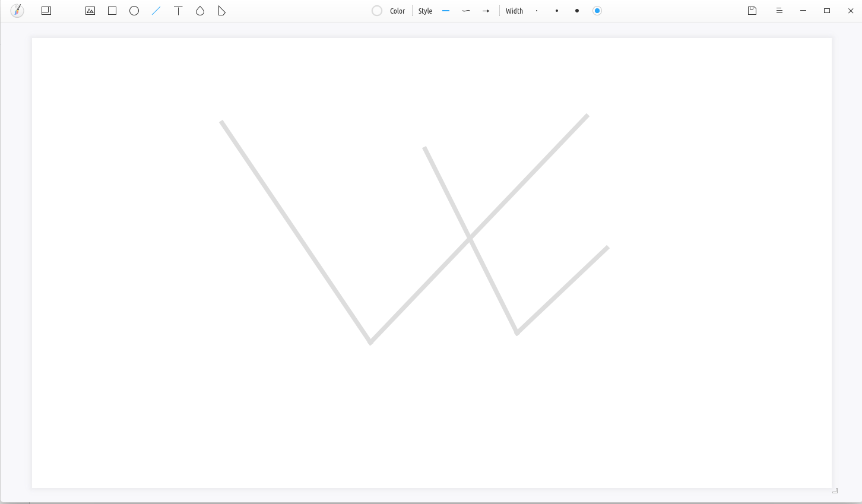Select the Rectangle drawing tool
The height and width of the screenshot is (504, 862).
(112, 11)
